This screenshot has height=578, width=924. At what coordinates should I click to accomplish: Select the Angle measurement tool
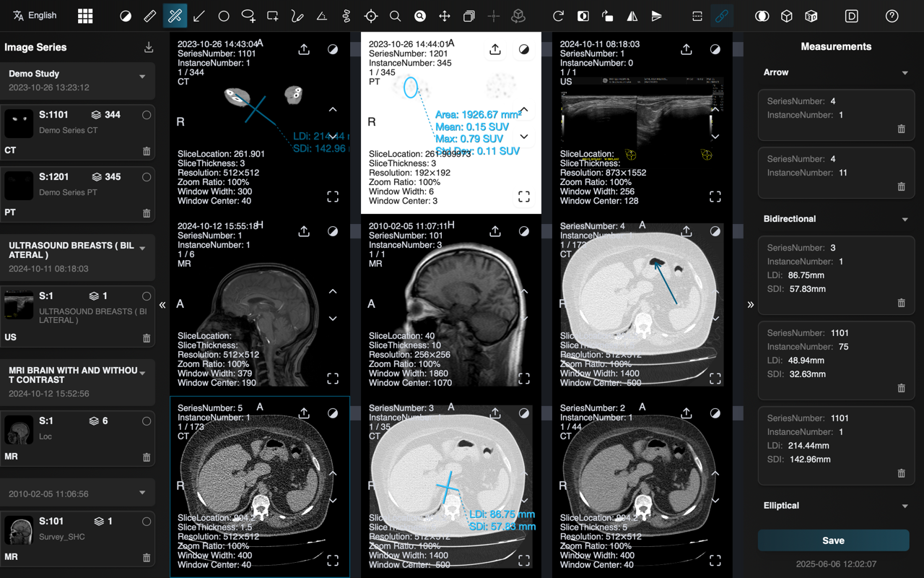[x=321, y=15]
